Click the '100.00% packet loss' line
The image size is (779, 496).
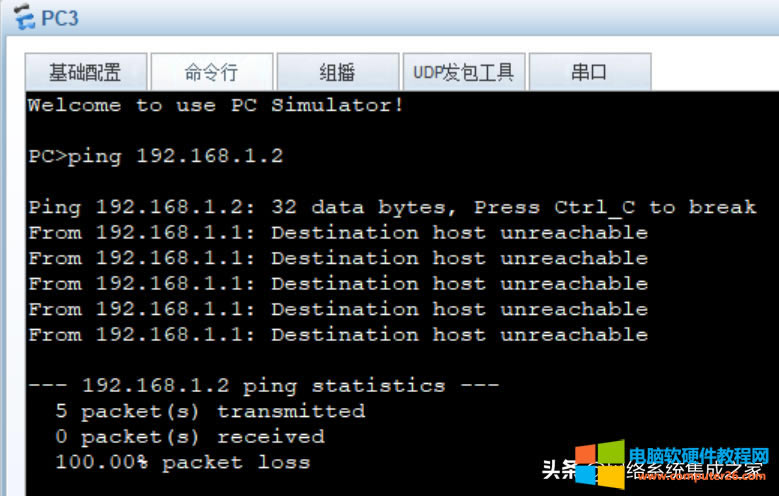(182, 462)
